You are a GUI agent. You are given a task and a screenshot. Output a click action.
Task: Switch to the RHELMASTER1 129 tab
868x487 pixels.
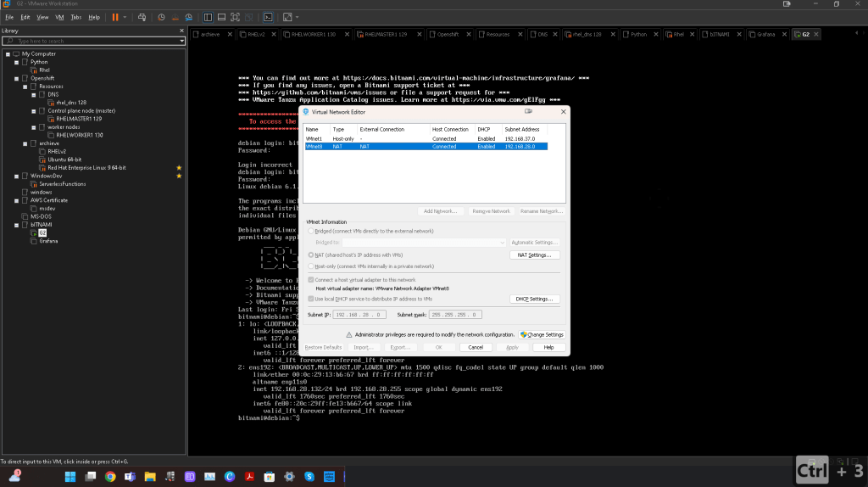point(386,34)
